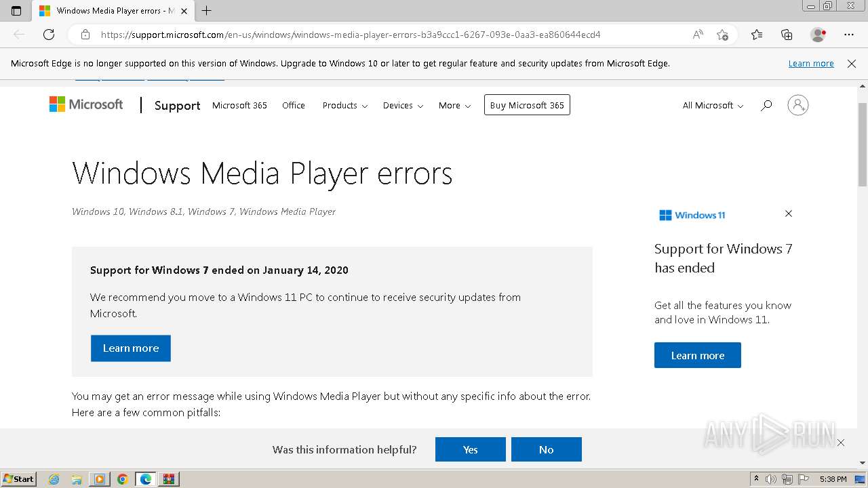Click the volume speaker tray icon
The height and width of the screenshot is (488, 868).
pyautogui.click(x=771, y=479)
